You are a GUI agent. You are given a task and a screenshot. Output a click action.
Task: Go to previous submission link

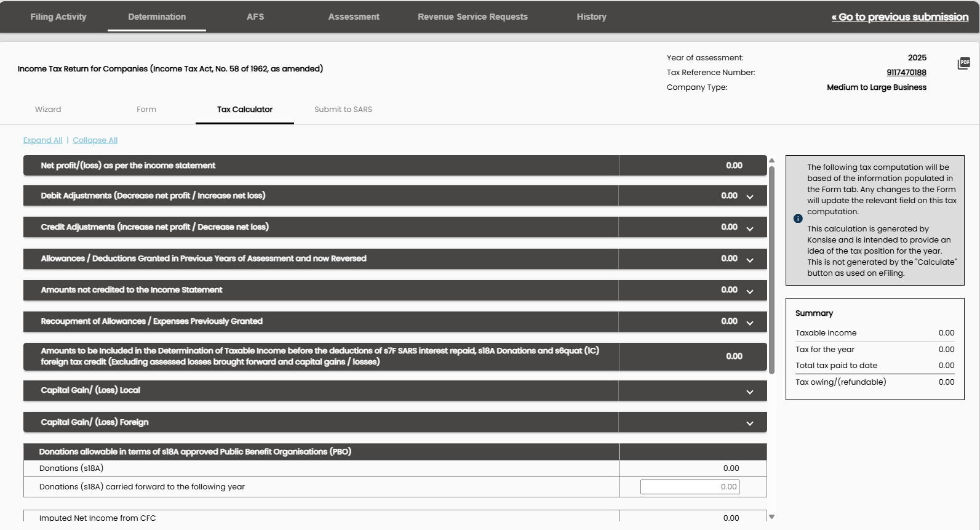pos(900,17)
